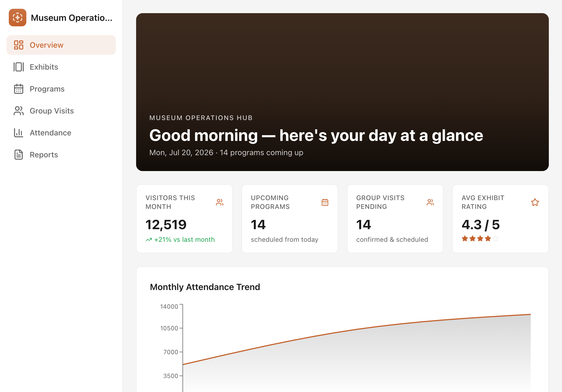Click the +21% vs last month text

pos(184,240)
